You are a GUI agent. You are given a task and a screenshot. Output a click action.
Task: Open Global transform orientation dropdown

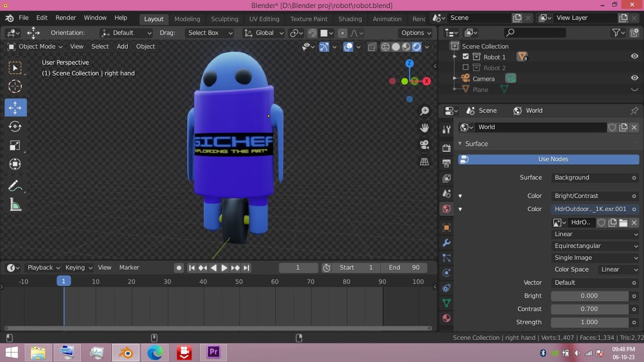point(264,33)
